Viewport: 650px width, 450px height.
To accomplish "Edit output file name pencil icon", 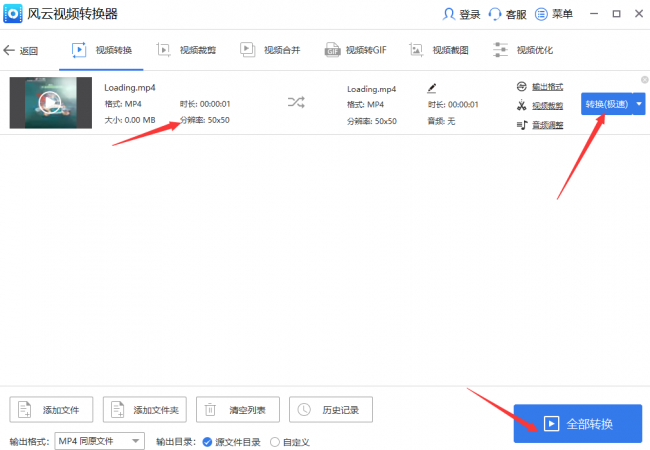I will 432,88.
